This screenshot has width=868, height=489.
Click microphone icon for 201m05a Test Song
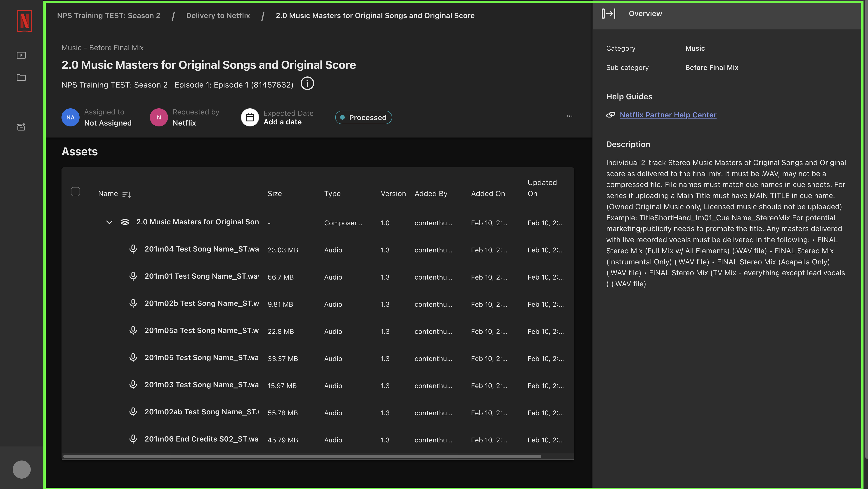tap(133, 330)
